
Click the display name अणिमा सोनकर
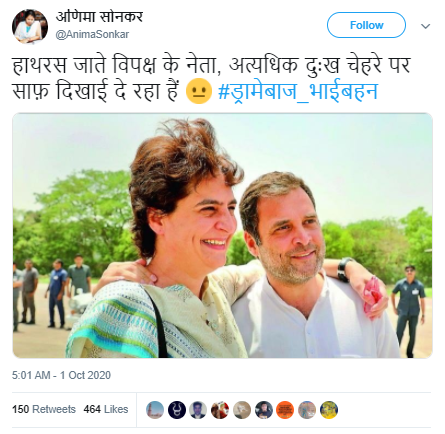pyautogui.click(x=99, y=17)
